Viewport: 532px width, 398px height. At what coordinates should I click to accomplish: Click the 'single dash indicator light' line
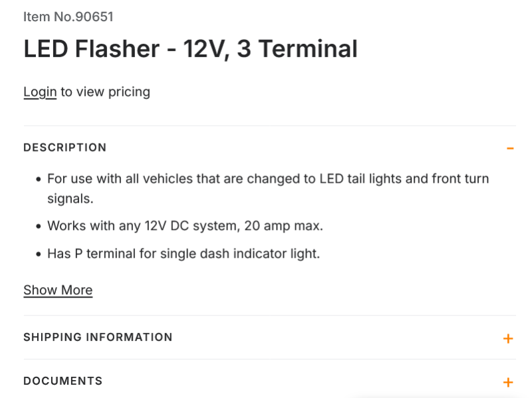184,254
